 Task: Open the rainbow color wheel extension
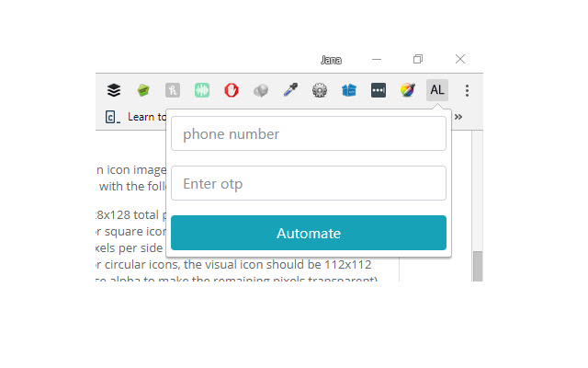click(x=408, y=90)
